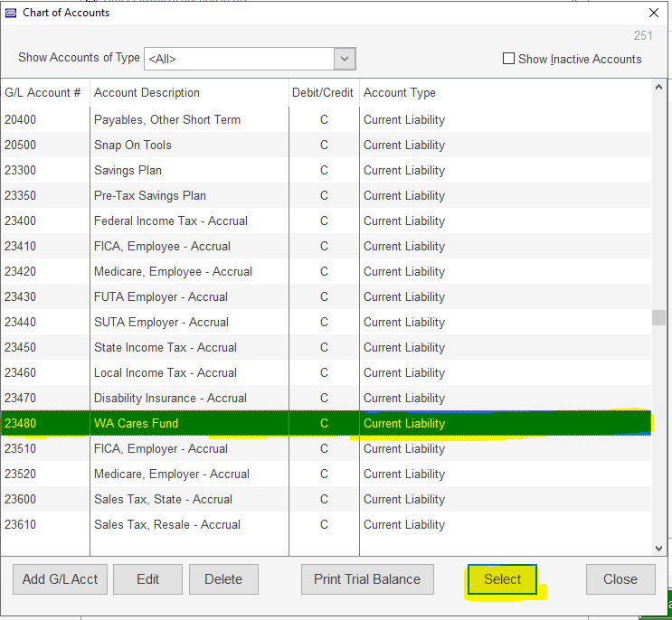672x620 pixels.
Task: Select the WA Cares Fund account row
Action: coord(136,423)
